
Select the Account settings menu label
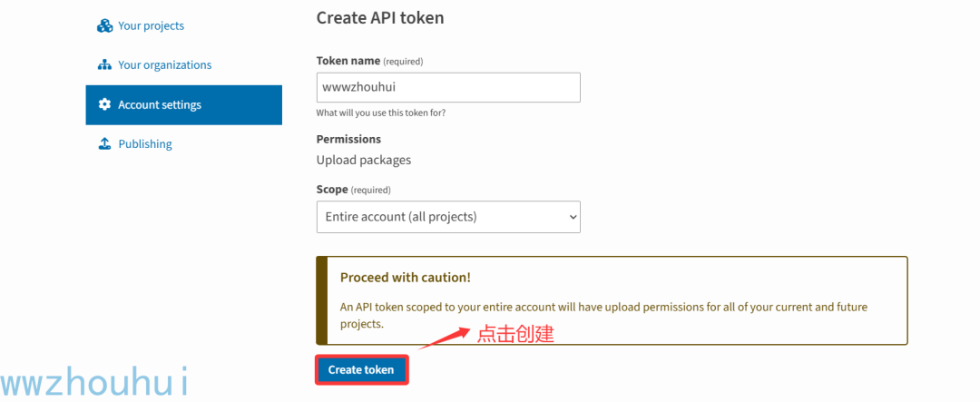(x=160, y=105)
